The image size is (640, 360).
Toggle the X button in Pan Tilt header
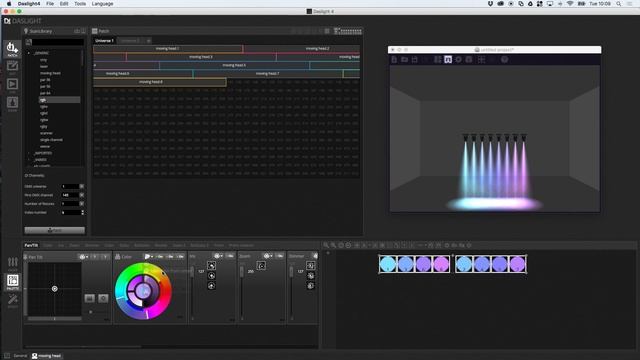pyautogui.click(x=95, y=257)
